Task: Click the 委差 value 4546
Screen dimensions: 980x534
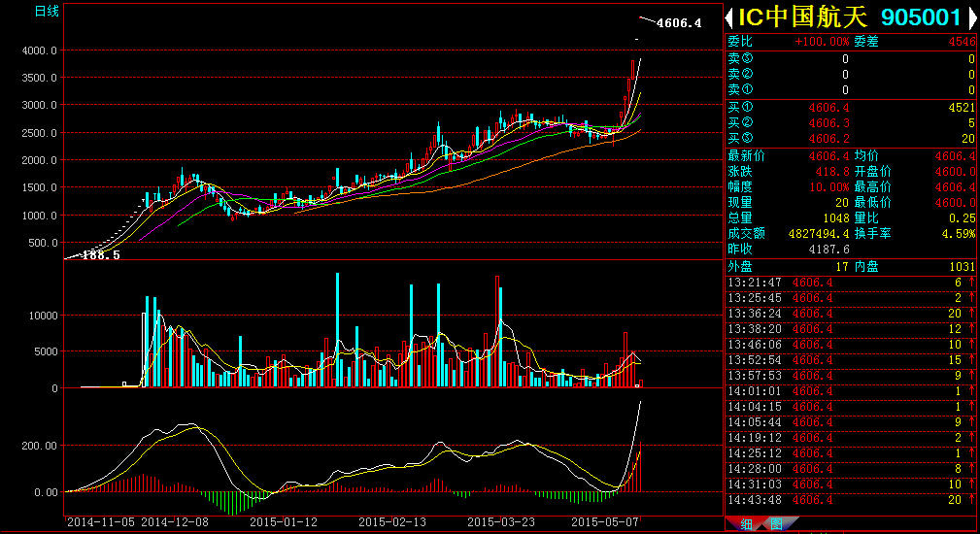Action: (x=962, y=42)
